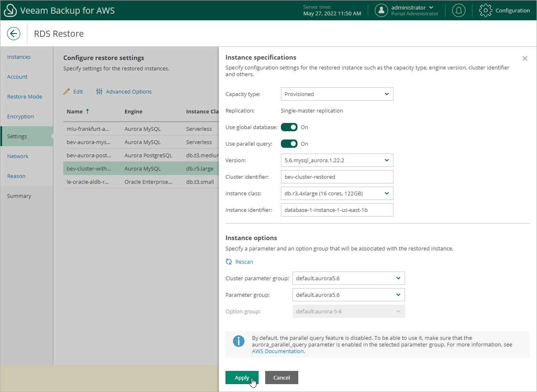Click the Rescan refresh icon
537x392 pixels.
(229, 262)
